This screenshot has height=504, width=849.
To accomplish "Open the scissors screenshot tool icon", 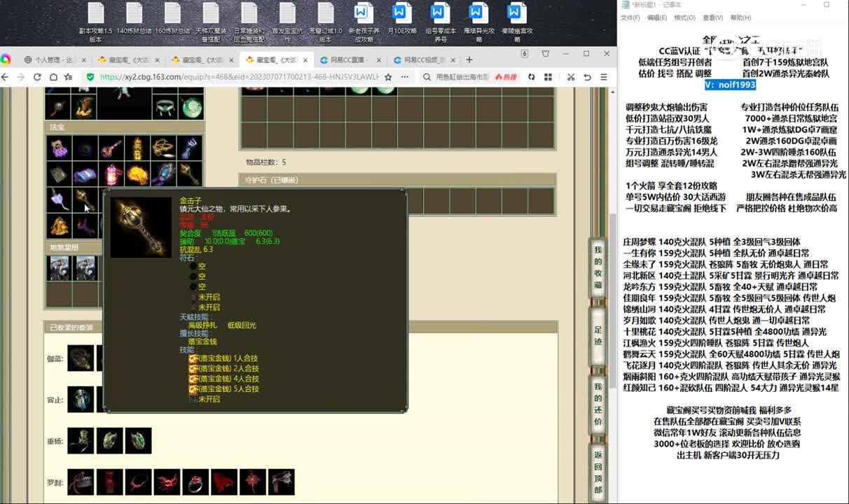I will pos(571,77).
